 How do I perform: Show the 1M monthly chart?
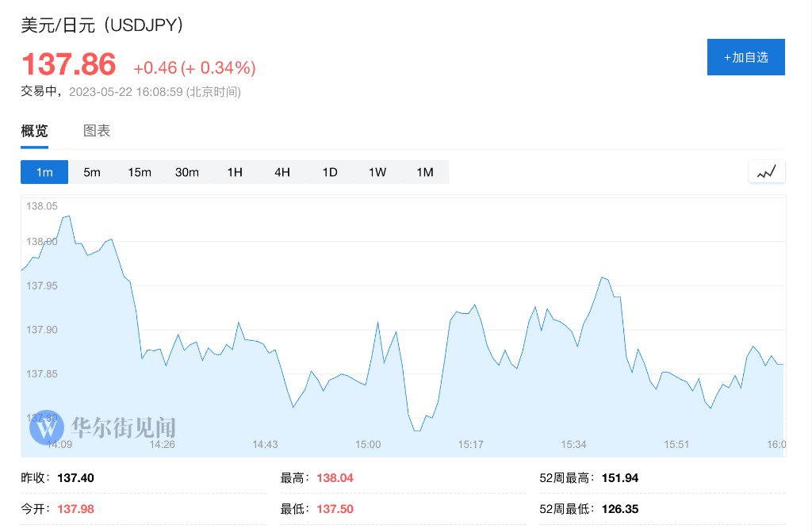(425, 172)
